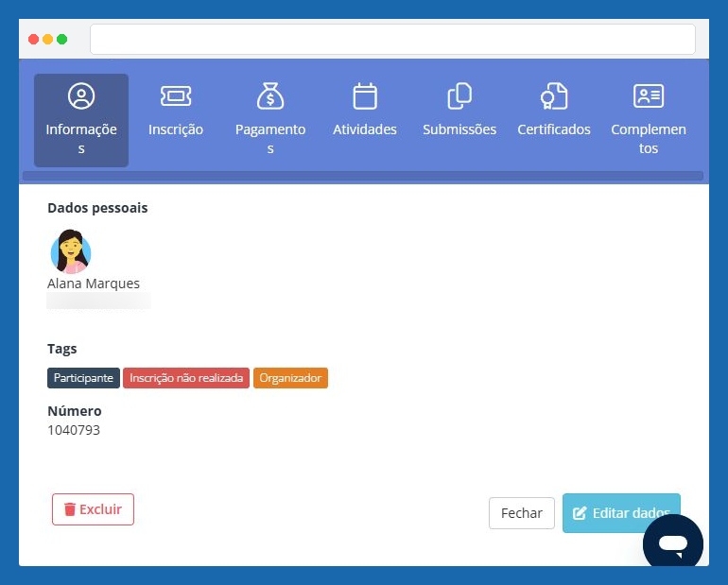Image resolution: width=728 pixels, height=585 pixels.
Task: Click the Editar dados button
Action: [x=621, y=513]
